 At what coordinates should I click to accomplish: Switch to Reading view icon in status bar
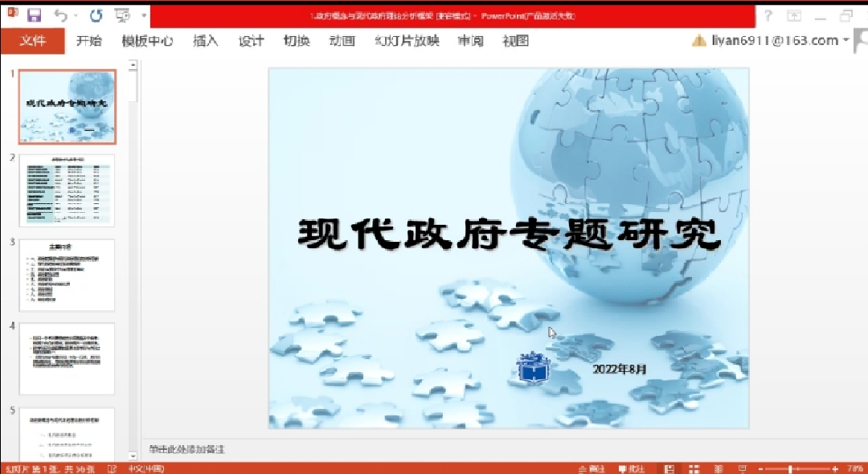(x=719, y=468)
